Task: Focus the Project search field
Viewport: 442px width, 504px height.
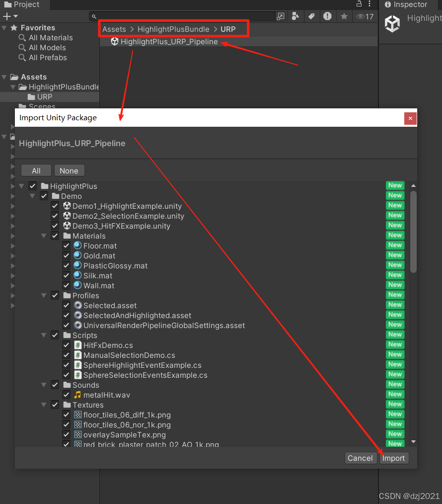Action: (x=183, y=16)
